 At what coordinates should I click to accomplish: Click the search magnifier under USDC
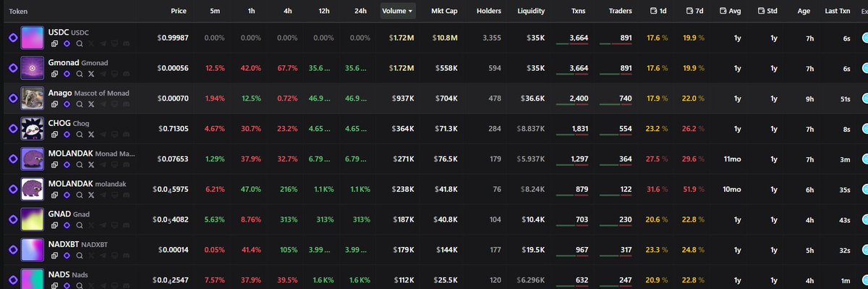coord(80,43)
